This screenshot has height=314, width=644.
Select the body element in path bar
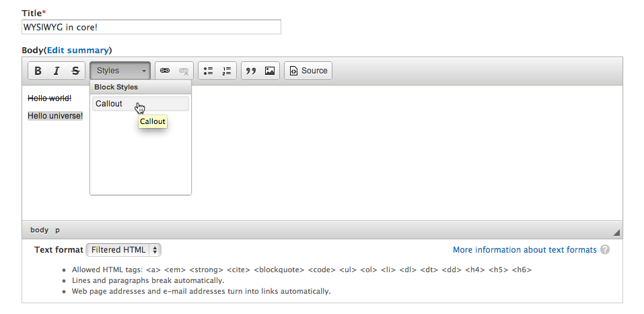click(40, 230)
